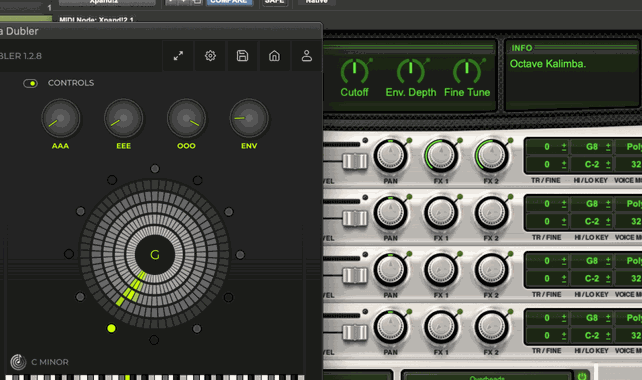Screen dimensions: 642x380
Task: Click the lit FX 1 knob in first part row
Action: (x=441, y=156)
